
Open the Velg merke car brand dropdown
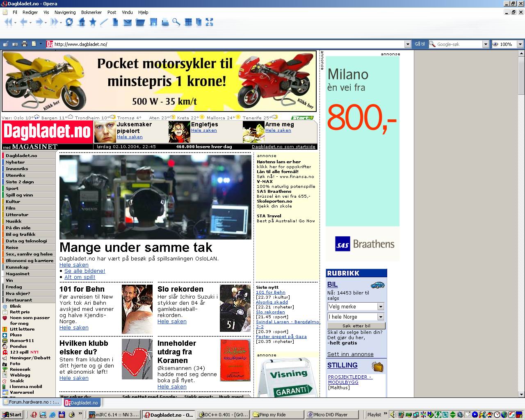coord(381,306)
